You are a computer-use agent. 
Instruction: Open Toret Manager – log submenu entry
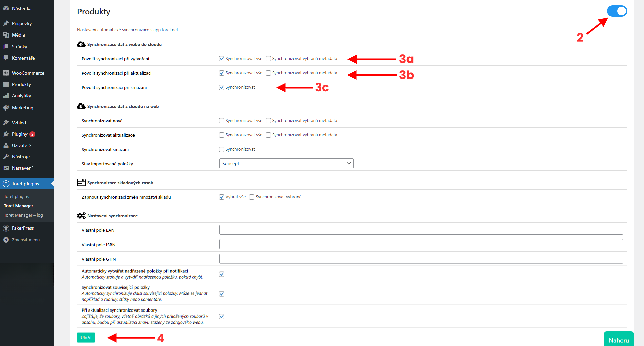(23, 215)
